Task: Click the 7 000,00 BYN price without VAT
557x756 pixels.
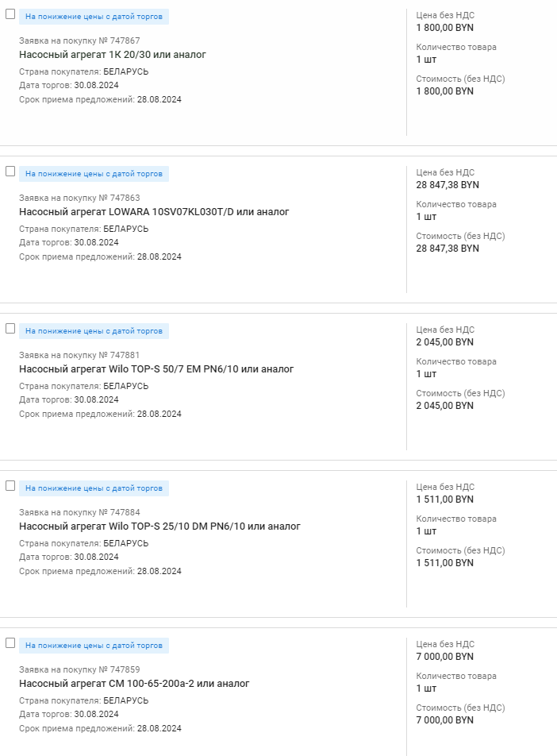Action: point(444,657)
